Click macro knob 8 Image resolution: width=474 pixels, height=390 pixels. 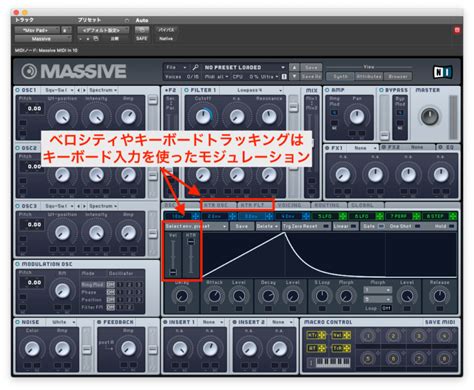coord(444,359)
